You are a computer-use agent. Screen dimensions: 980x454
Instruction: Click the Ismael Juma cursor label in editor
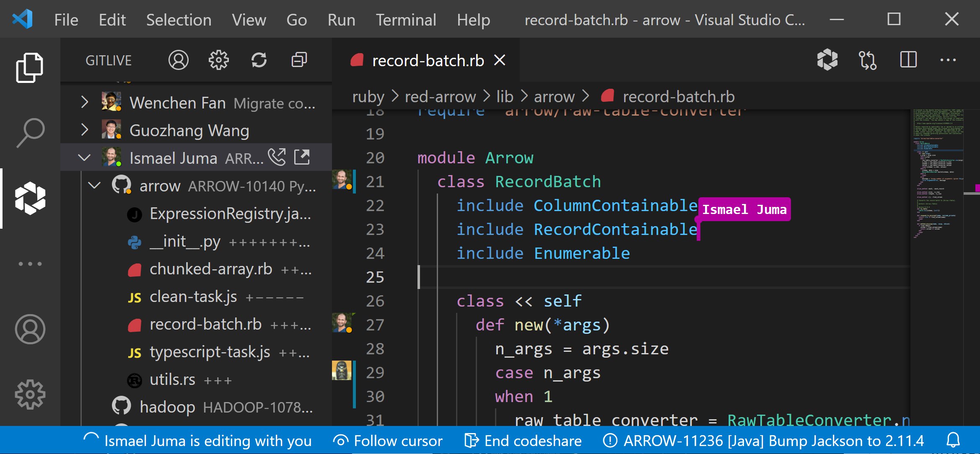point(744,209)
